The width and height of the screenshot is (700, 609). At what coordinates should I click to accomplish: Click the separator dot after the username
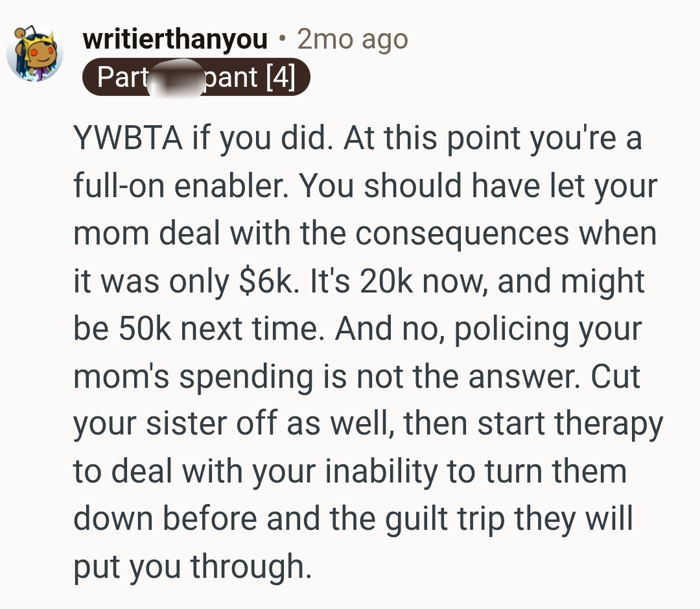point(282,39)
